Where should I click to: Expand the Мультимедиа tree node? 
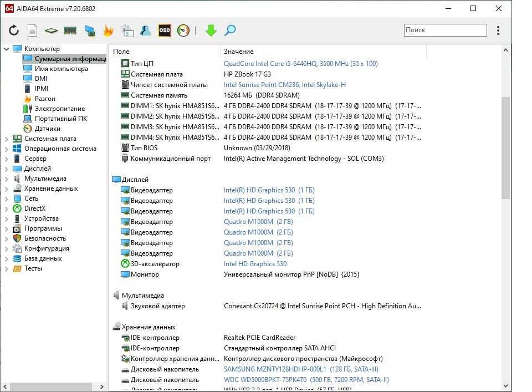pyautogui.click(x=7, y=179)
